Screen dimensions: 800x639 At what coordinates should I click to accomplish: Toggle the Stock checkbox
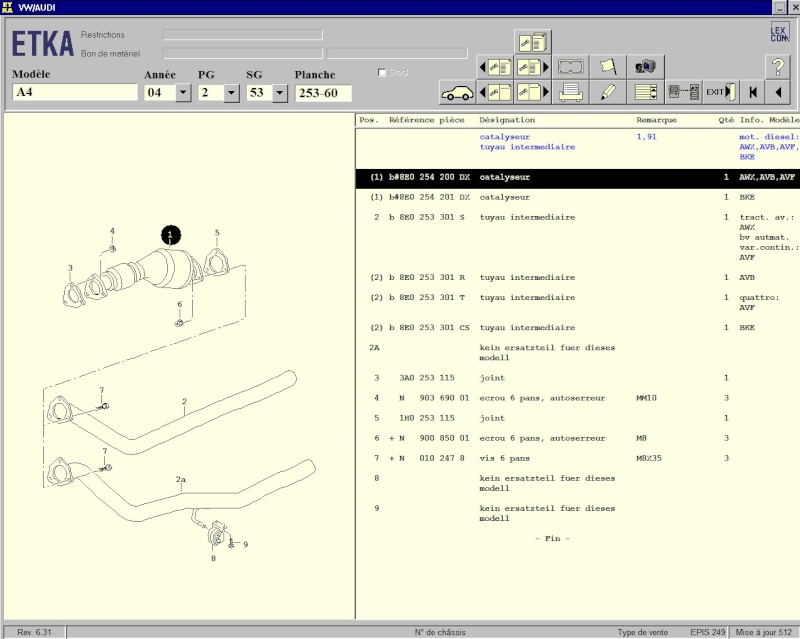point(382,72)
